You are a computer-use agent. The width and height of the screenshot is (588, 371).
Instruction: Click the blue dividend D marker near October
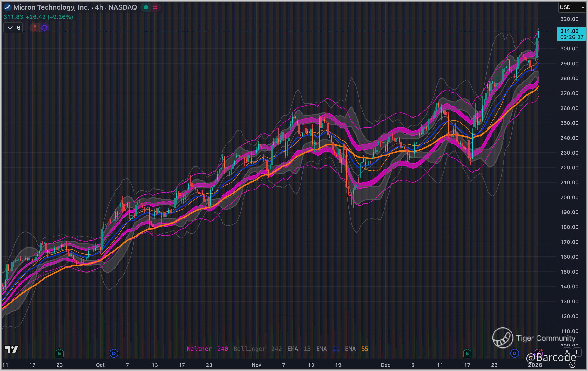[x=114, y=353]
